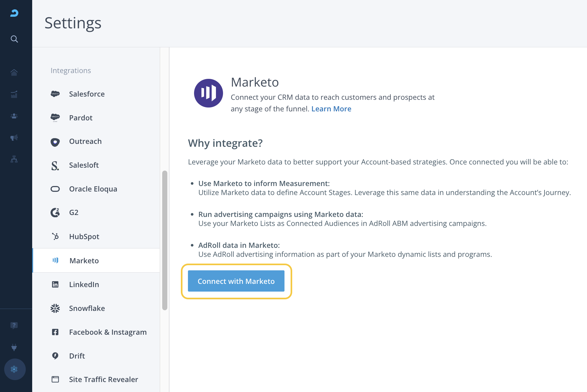Select the Marketo label in integrations list
The height and width of the screenshot is (392, 587).
(84, 261)
